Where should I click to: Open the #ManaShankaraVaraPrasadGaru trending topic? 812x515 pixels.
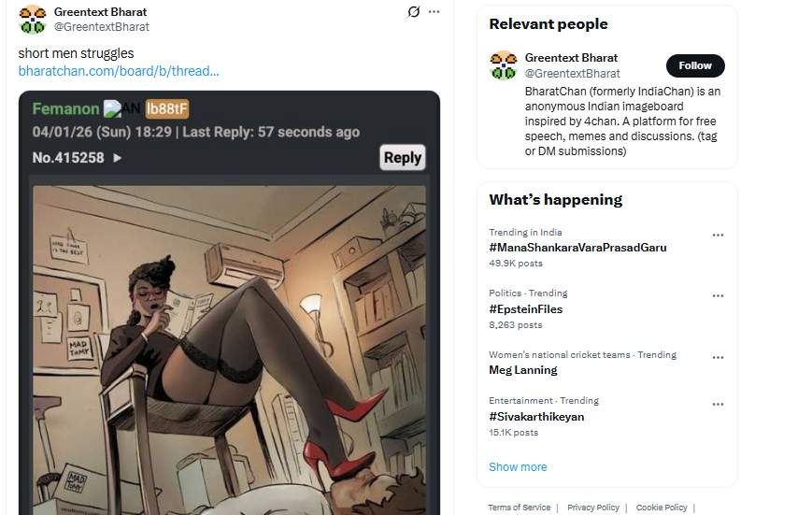(x=577, y=248)
